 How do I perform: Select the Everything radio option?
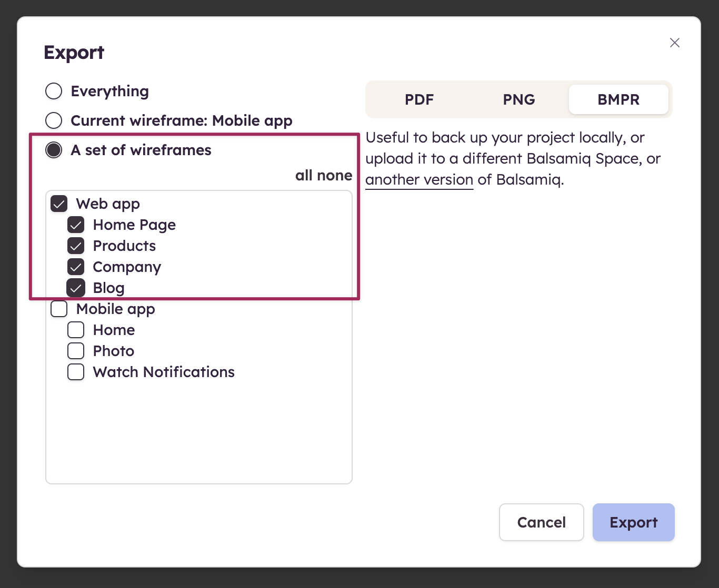click(x=54, y=91)
